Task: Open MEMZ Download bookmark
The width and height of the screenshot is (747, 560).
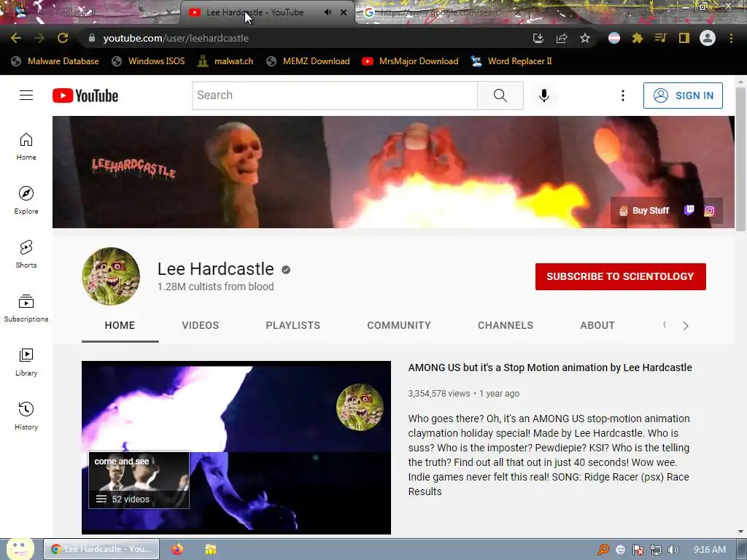Action: click(x=308, y=61)
